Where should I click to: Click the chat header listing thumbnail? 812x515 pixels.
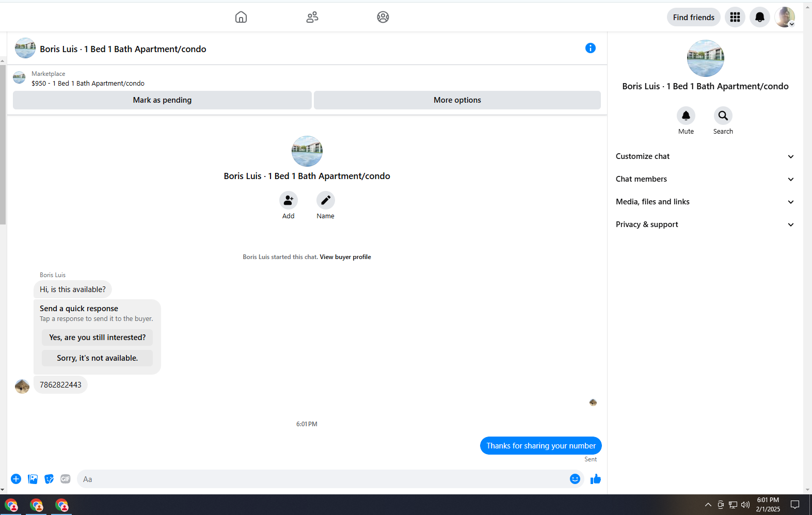click(25, 48)
